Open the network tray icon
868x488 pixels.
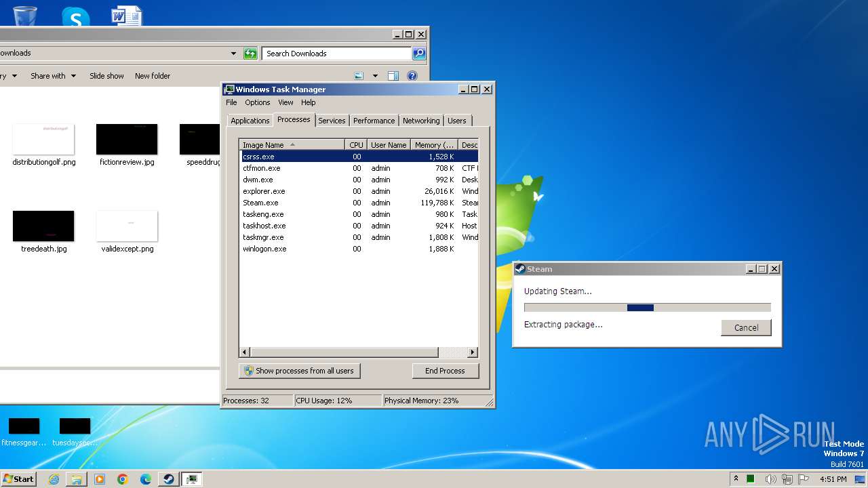coord(787,479)
